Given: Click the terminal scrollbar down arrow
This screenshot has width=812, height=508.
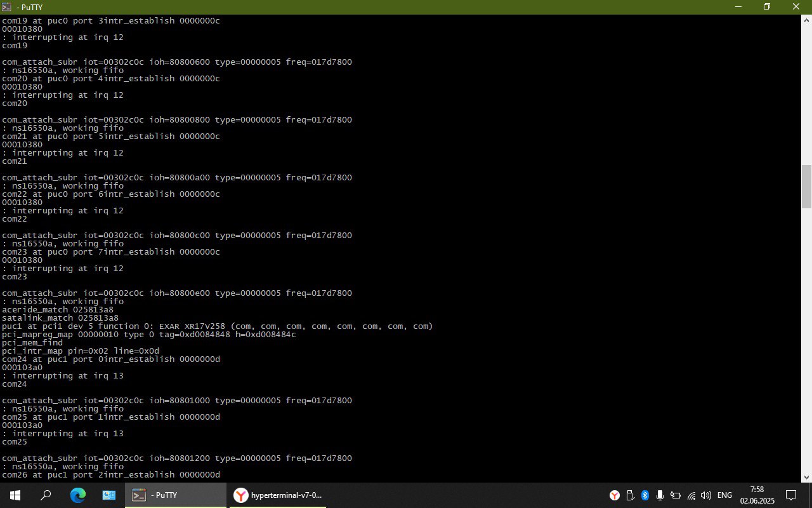Looking at the screenshot, I should 807,477.
